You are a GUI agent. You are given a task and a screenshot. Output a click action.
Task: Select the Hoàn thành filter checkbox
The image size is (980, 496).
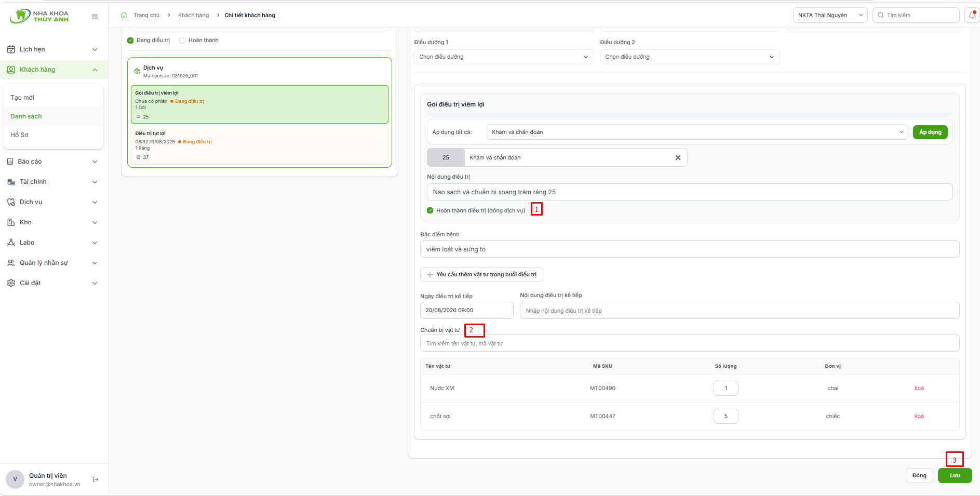(x=182, y=41)
